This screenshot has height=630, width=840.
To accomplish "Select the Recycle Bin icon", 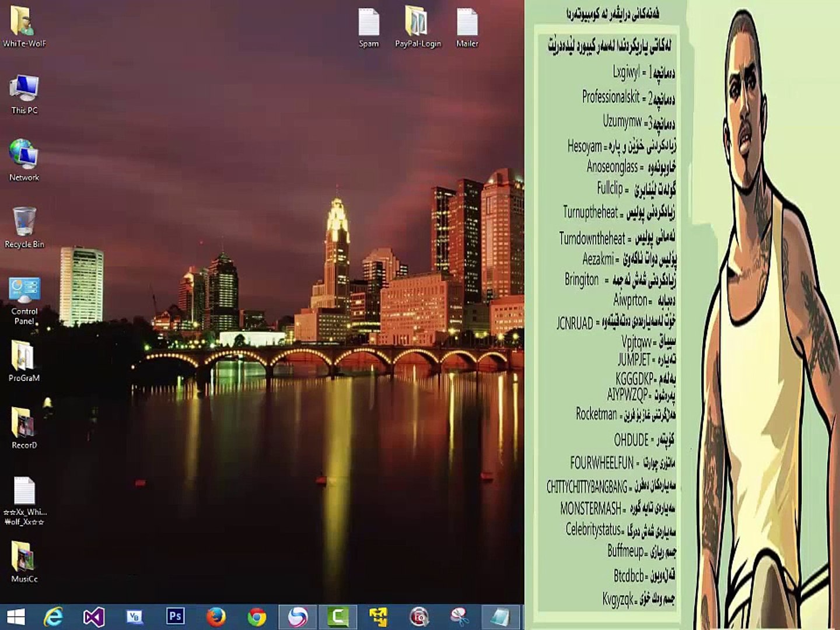I will coord(24,228).
